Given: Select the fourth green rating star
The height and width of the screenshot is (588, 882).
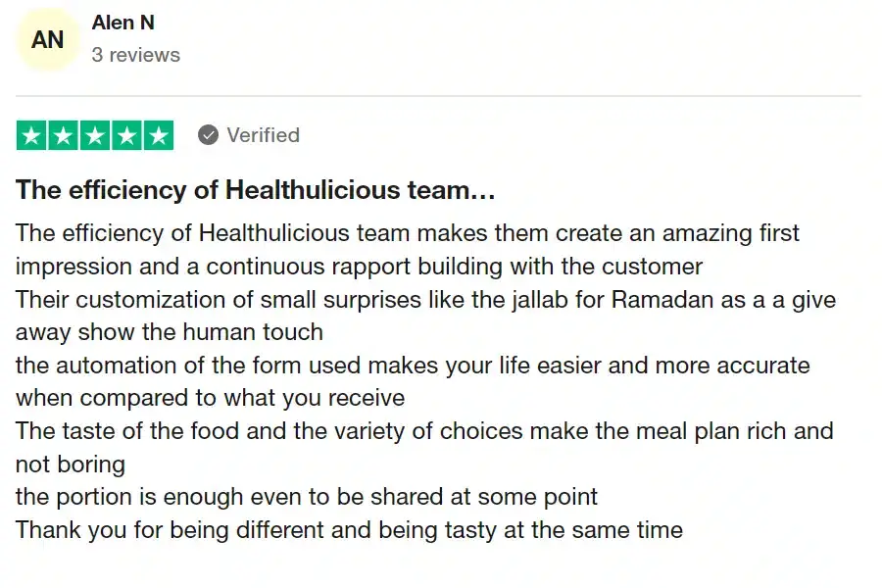Looking at the screenshot, I should pyautogui.click(x=126, y=135).
